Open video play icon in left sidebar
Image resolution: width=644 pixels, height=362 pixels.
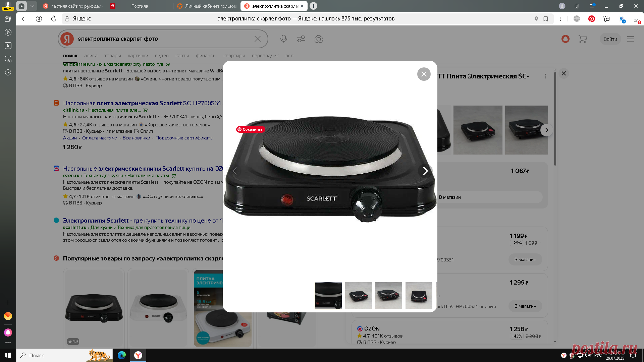tap(8, 32)
